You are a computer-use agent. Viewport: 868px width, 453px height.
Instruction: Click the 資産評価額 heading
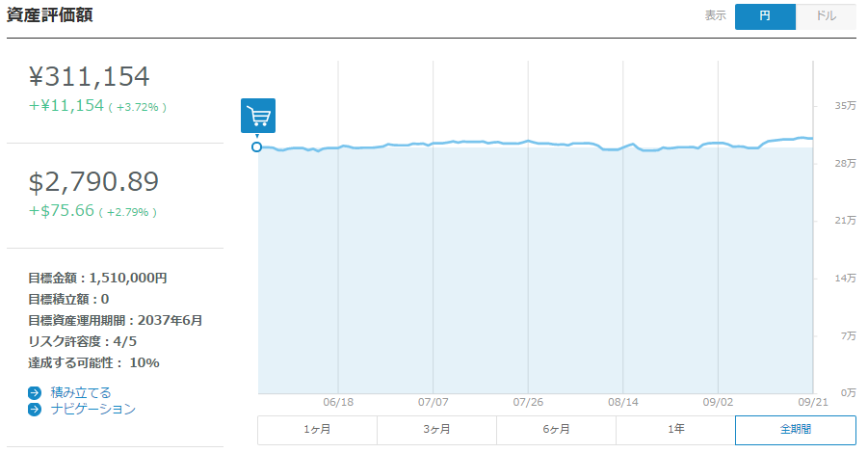pyautogui.click(x=50, y=15)
